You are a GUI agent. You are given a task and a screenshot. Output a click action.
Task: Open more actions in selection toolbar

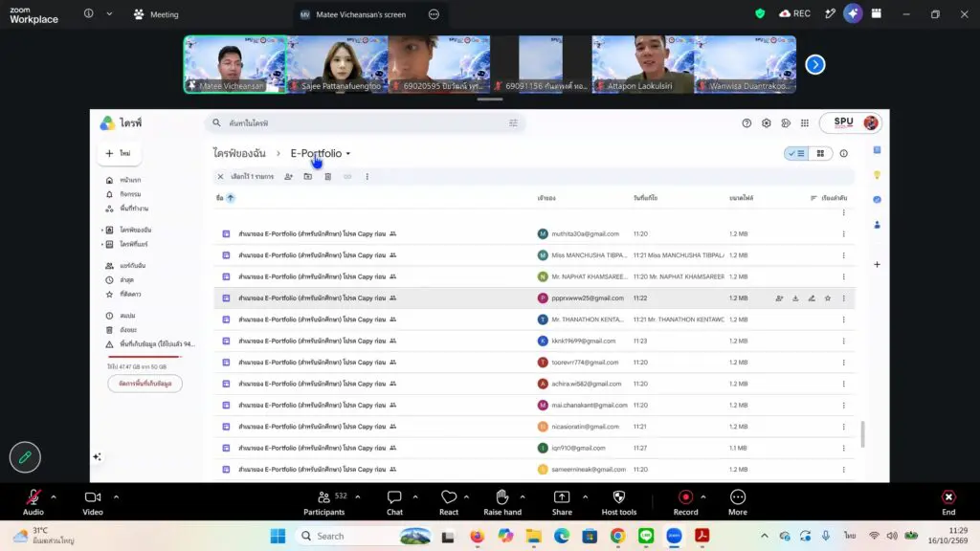(x=367, y=177)
